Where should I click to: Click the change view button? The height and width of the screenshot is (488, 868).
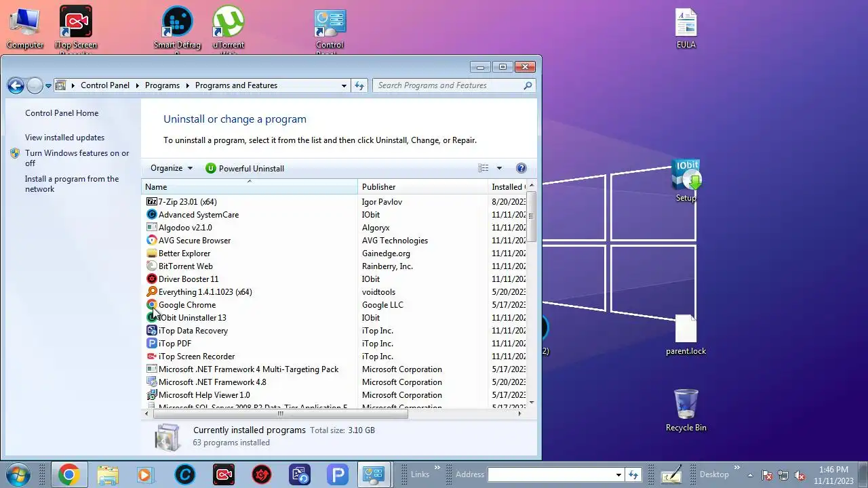[484, 168]
